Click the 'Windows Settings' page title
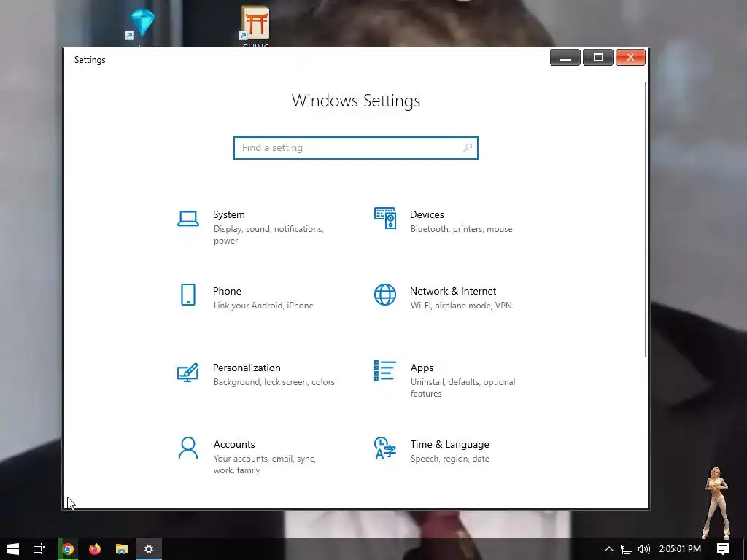This screenshot has height=560, width=747. pos(356,101)
